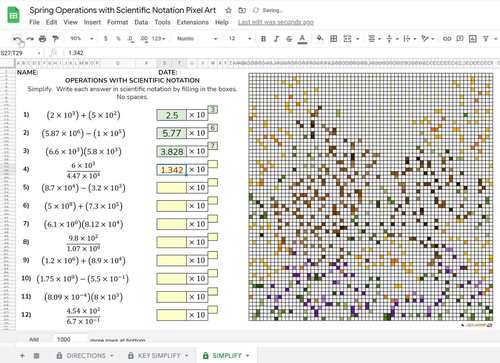500x363 pixels.
Task: Open the font size dropdown
Action: click(240, 39)
